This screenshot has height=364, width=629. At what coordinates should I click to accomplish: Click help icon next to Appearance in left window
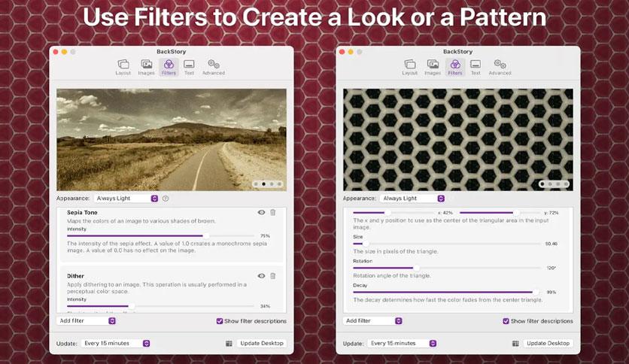(x=166, y=199)
